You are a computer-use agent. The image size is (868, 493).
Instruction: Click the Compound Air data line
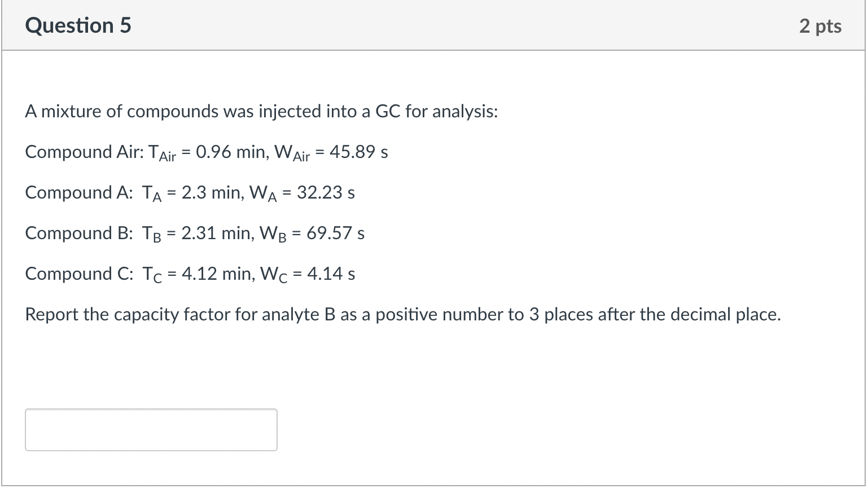[x=207, y=153]
